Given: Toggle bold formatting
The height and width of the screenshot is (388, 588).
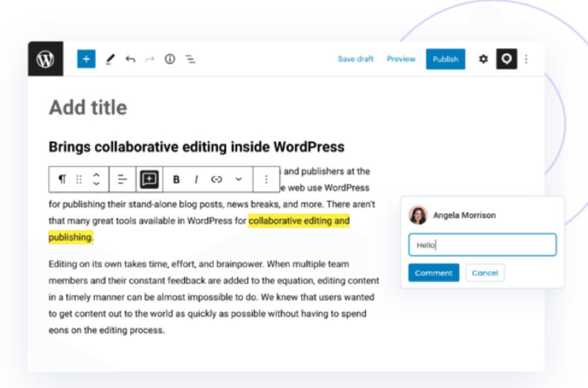Looking at the screenshot, I should pos(176,179).
